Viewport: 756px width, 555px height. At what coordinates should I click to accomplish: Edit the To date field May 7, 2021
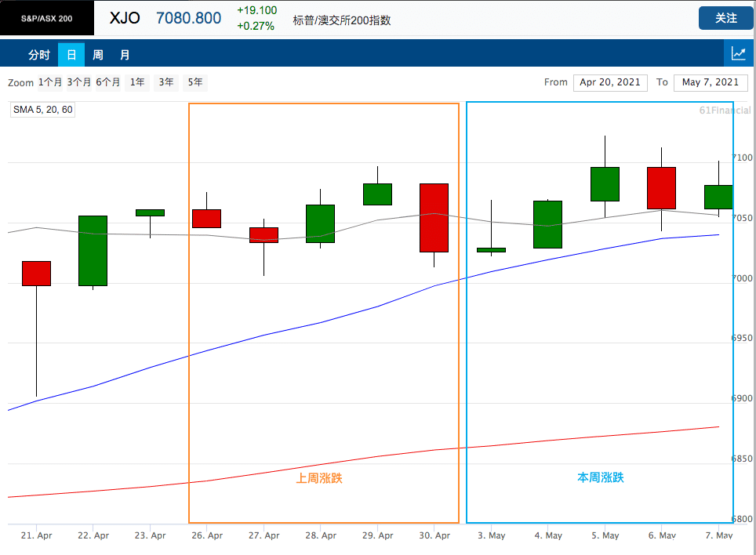tap(711, 82)
